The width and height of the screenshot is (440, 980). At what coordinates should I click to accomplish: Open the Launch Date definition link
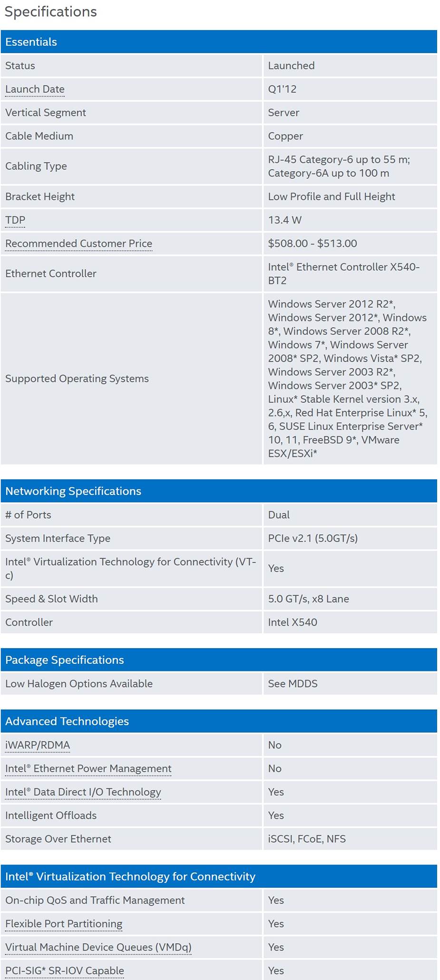click(x=35, y=89)
